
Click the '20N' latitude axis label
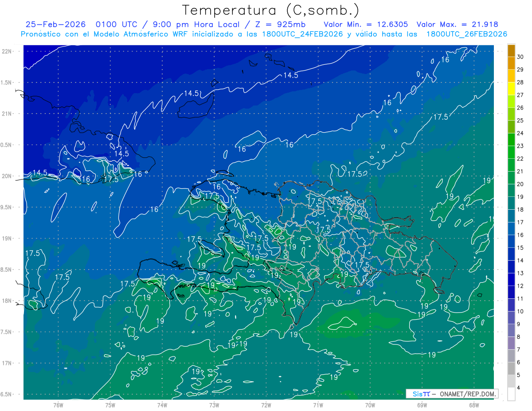coord(8,176)
